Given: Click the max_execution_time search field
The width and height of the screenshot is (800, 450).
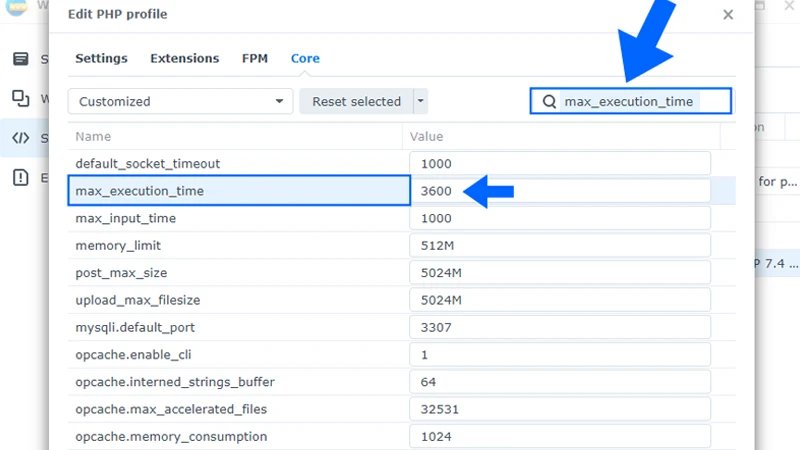Looking at the screenshot, I should coord(640,102).
